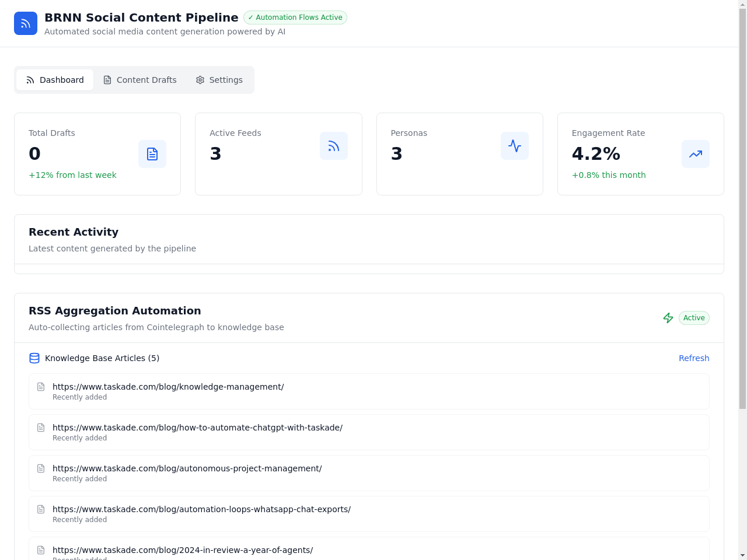
Task: Click the +0.8% this month text
Action: pyautogui.click(x=609, y=175)
